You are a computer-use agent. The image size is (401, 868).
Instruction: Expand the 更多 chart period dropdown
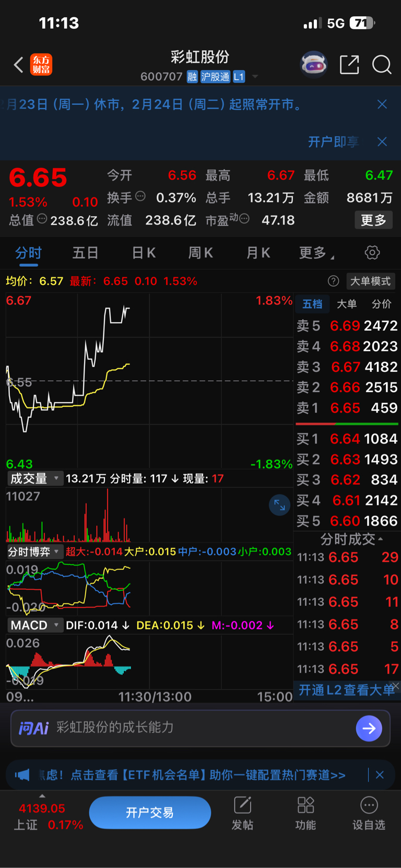[316, 253]
